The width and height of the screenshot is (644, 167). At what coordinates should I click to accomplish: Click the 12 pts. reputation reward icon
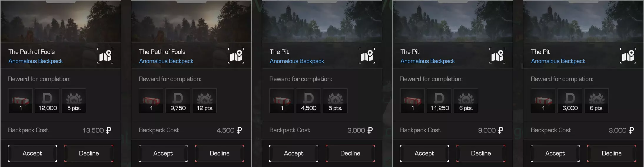click(x=205, y=101)
